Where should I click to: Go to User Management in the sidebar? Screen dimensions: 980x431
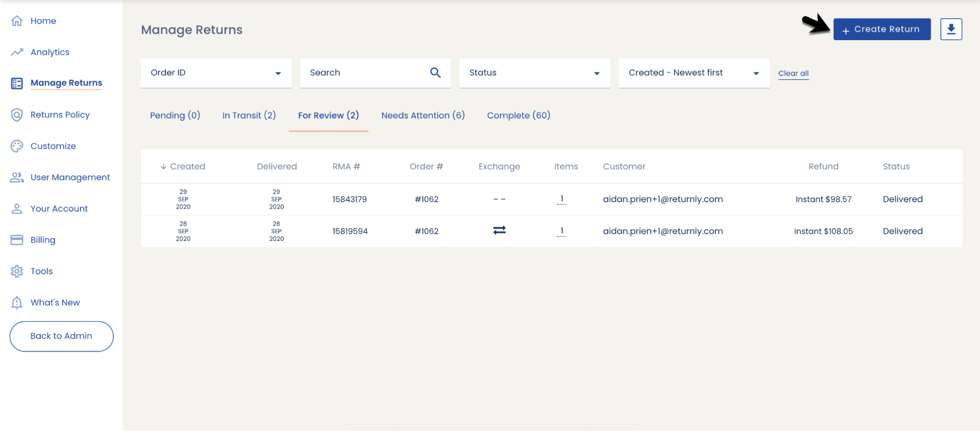click(70, 177)
